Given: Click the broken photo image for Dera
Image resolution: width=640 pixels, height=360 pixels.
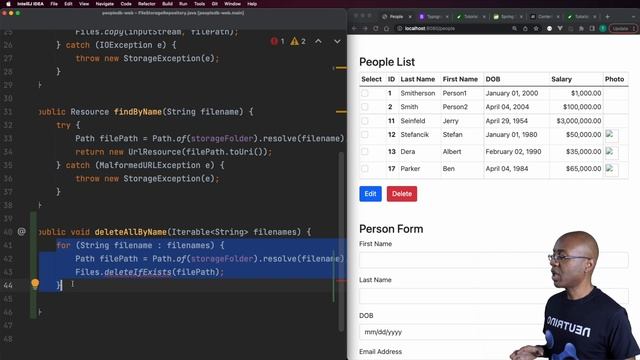Looking at the screenshot, I should click(611, 152).
